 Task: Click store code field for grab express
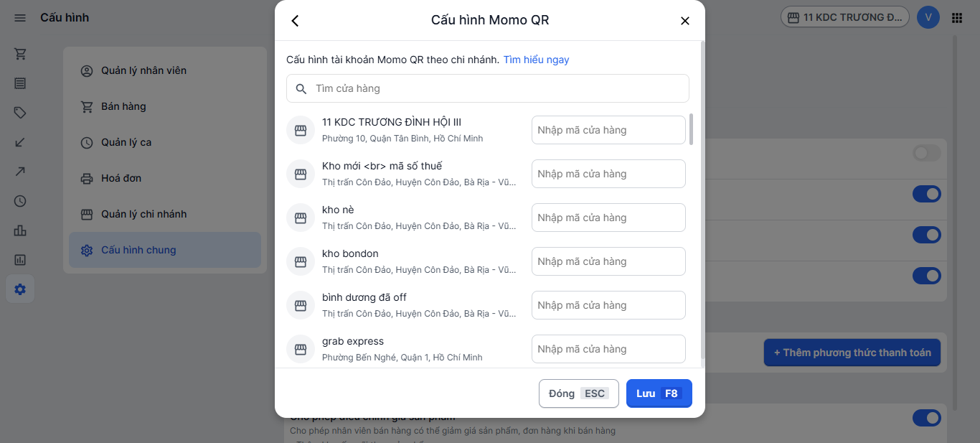tap(608, 349)
